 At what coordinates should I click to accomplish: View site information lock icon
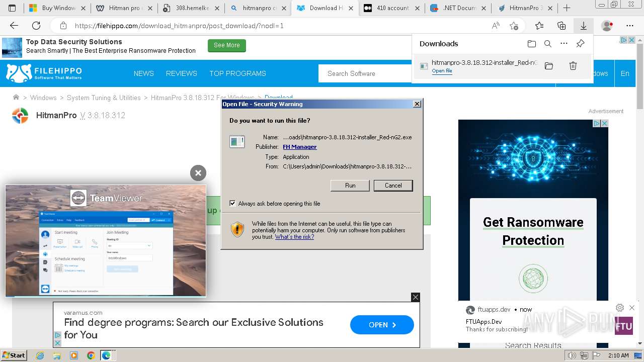point(63,26)
